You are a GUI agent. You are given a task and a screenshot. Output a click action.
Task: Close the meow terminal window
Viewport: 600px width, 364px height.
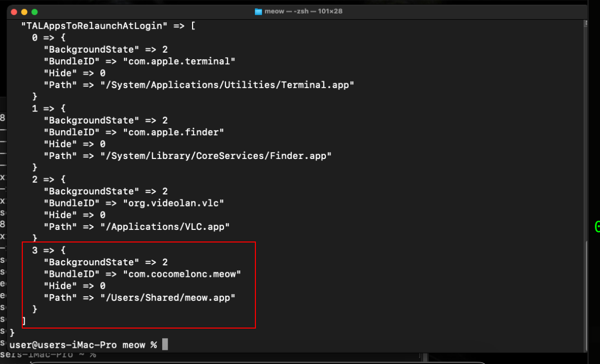(14, 11)
